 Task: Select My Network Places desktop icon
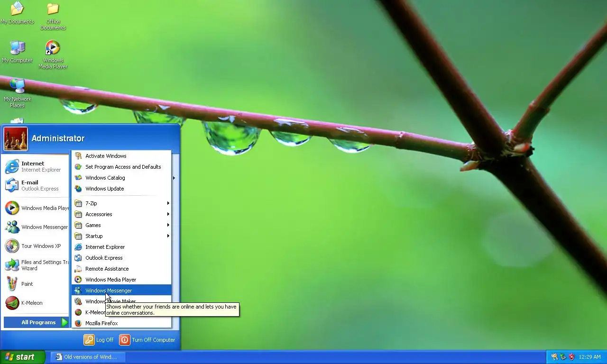tap(17, 93)
